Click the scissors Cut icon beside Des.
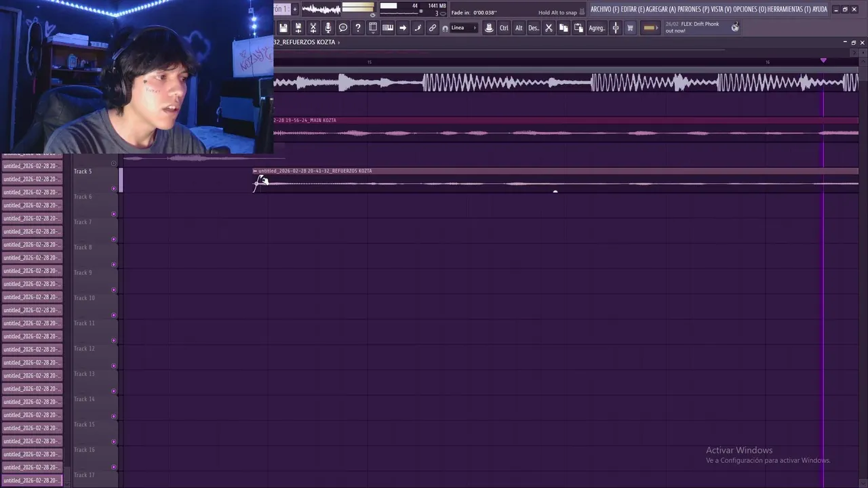Image resolution: width=868 pixels, height=488 pixels. click(x=549, y=28)
